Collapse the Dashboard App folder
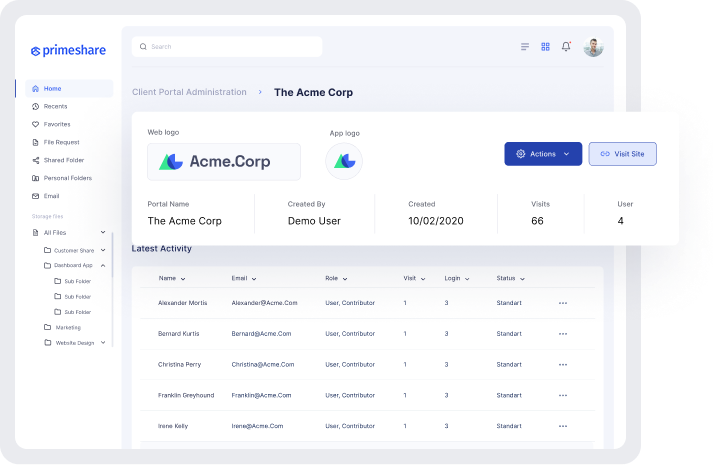 [103, 265]
